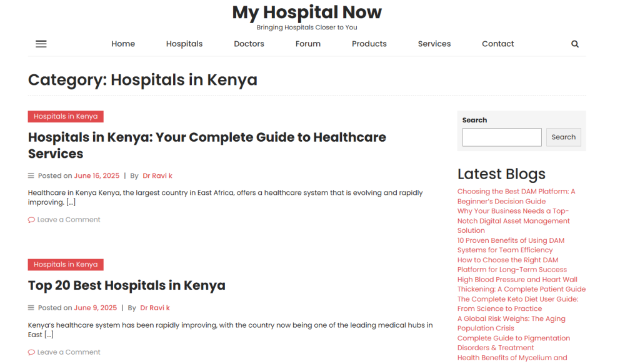Click the Search label above the field

475,121
